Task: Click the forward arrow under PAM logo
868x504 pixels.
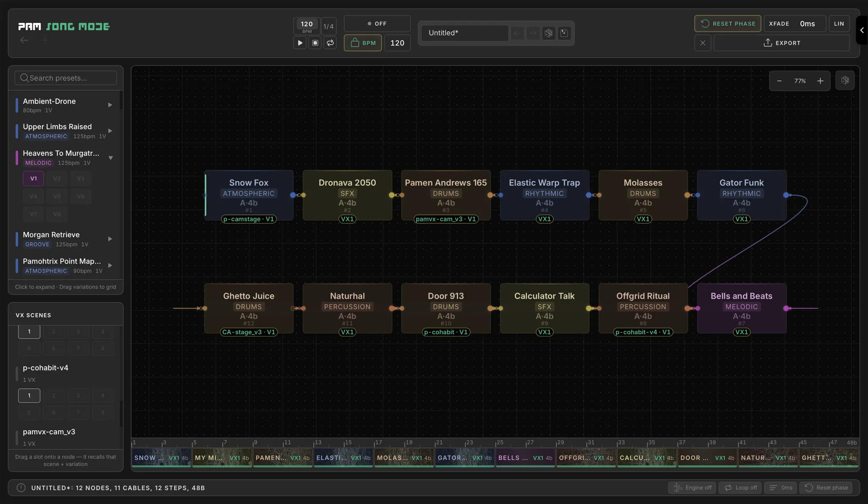Action: point(43,40)
